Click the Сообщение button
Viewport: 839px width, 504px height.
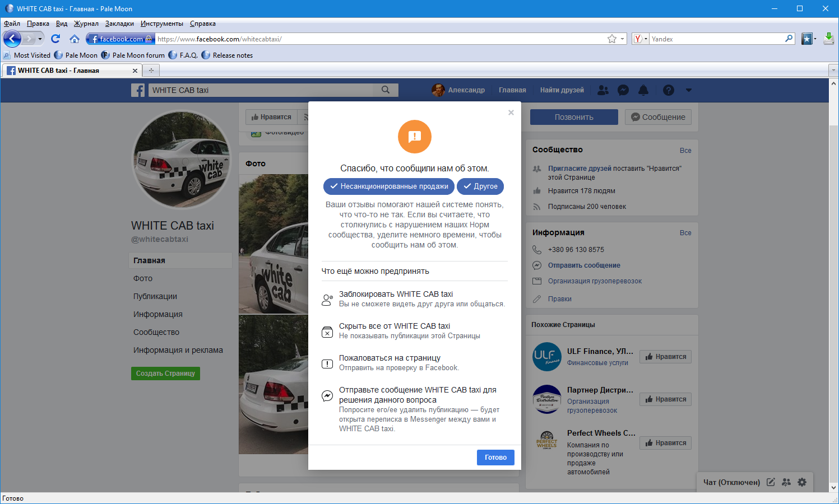658,117
